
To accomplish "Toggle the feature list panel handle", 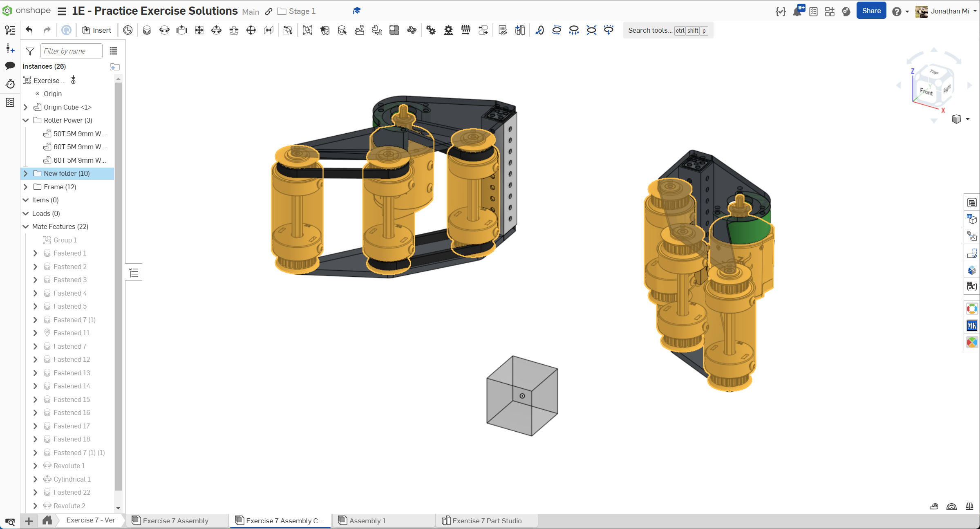I will tap(134, 273).
